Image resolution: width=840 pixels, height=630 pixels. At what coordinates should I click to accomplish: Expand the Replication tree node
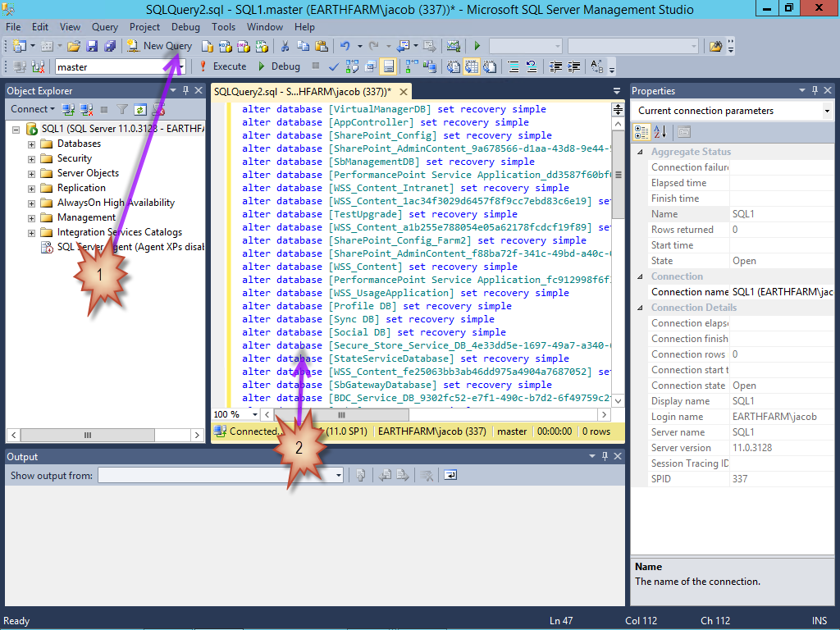[x=31, y=189]
